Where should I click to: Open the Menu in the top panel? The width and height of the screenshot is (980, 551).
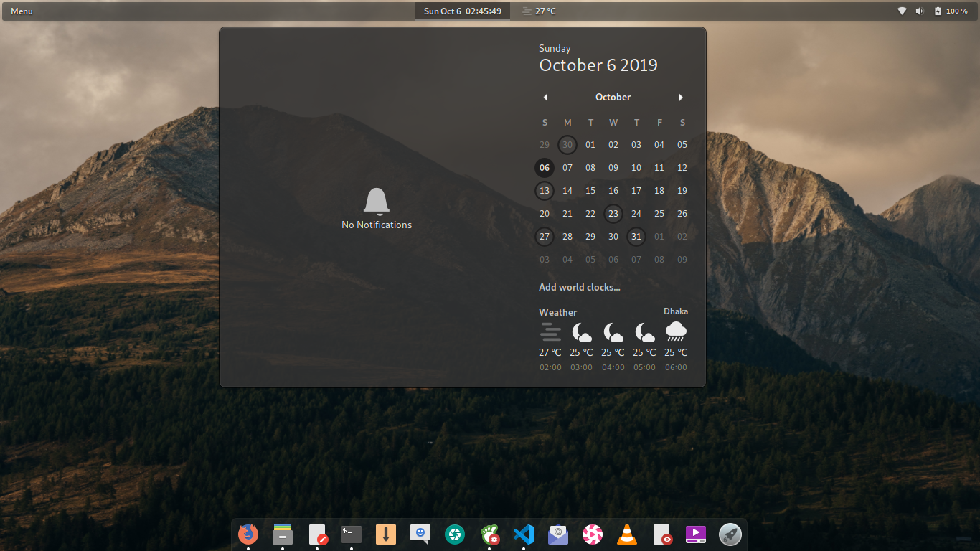tap(22, 11)
